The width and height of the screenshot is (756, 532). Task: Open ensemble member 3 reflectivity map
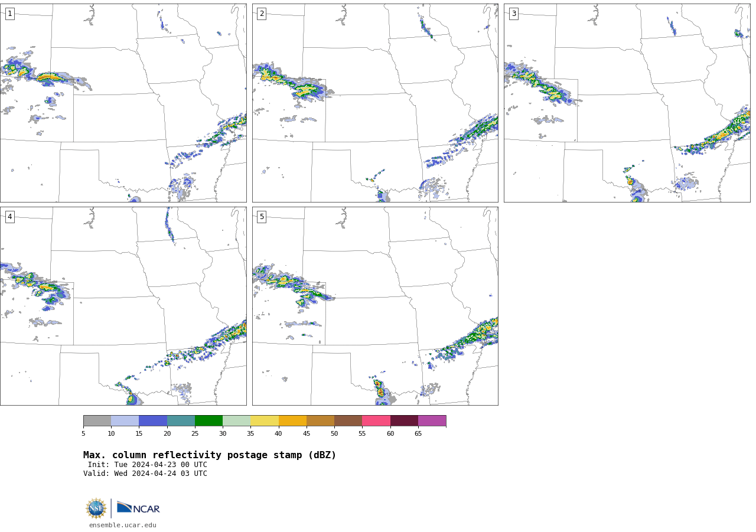pyautogui.click(x=627, y=103)
